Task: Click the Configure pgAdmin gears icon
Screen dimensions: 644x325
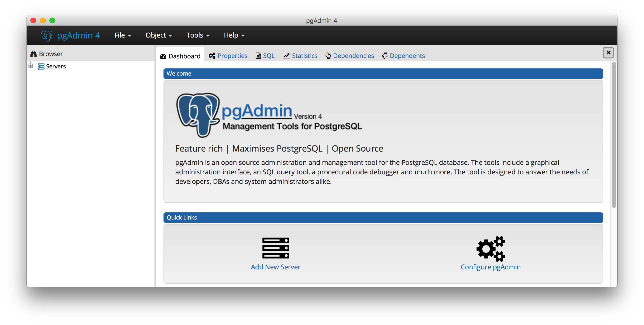Action: 490,249
